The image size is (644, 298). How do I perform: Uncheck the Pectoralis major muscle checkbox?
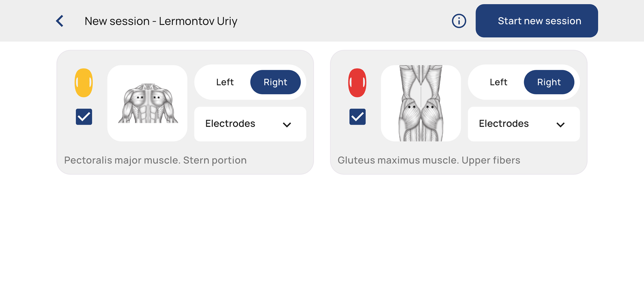coord(84,117)
